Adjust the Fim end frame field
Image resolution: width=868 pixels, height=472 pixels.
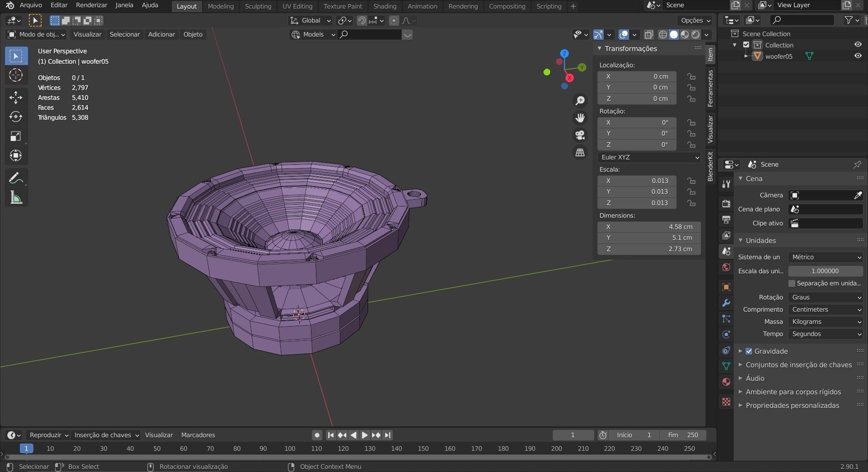point(683,435)
